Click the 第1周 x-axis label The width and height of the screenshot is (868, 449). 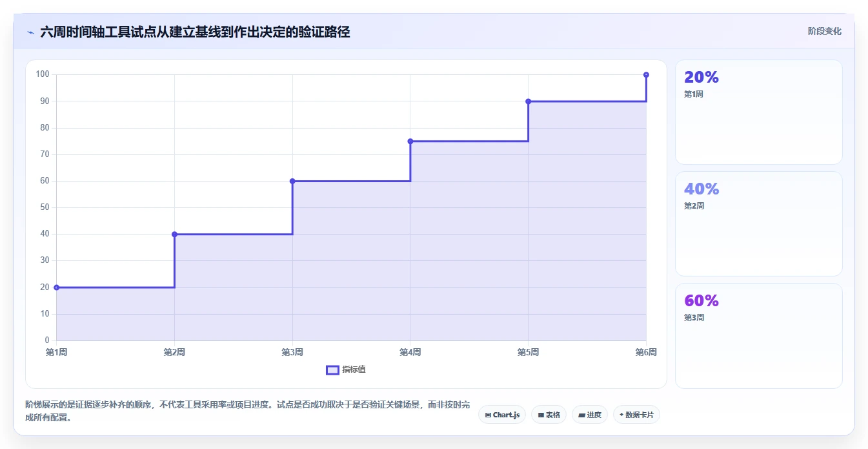[57, 353]
